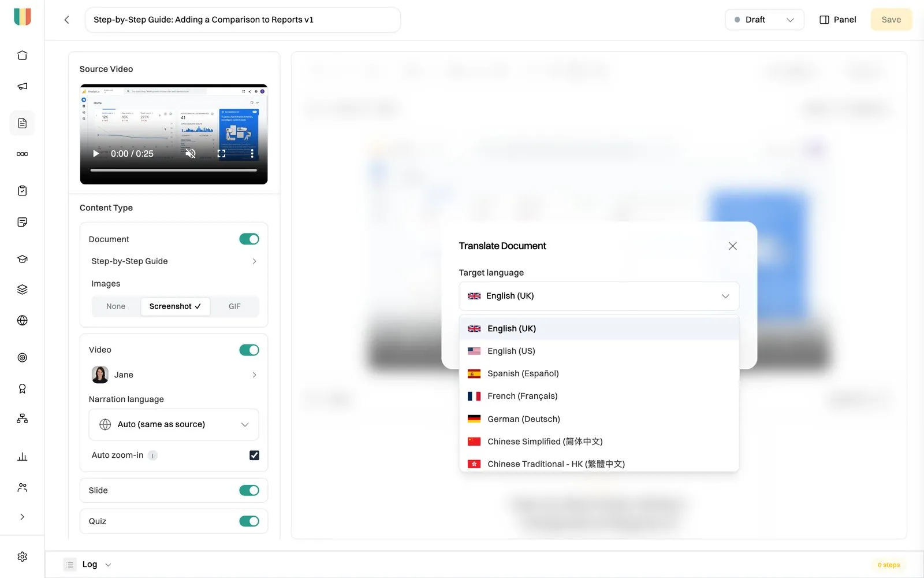Open the home icon in sidebar

coord(23,55)
